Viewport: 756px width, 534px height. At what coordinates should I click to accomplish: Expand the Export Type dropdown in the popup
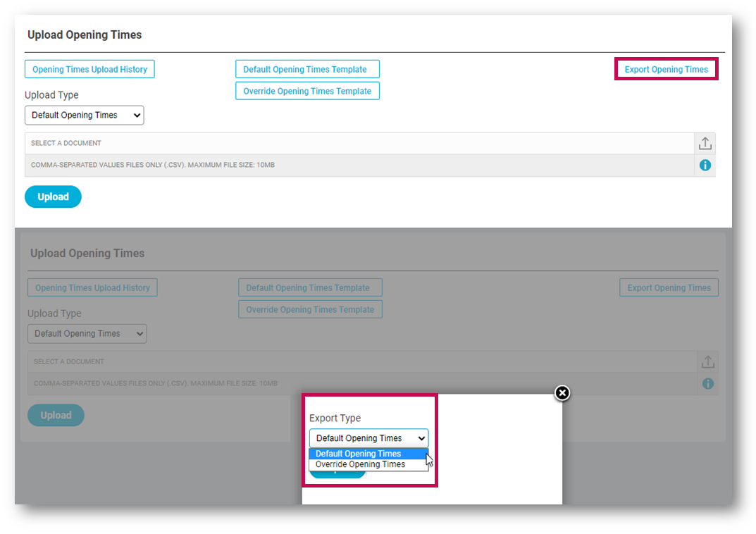tap(368, 438)
